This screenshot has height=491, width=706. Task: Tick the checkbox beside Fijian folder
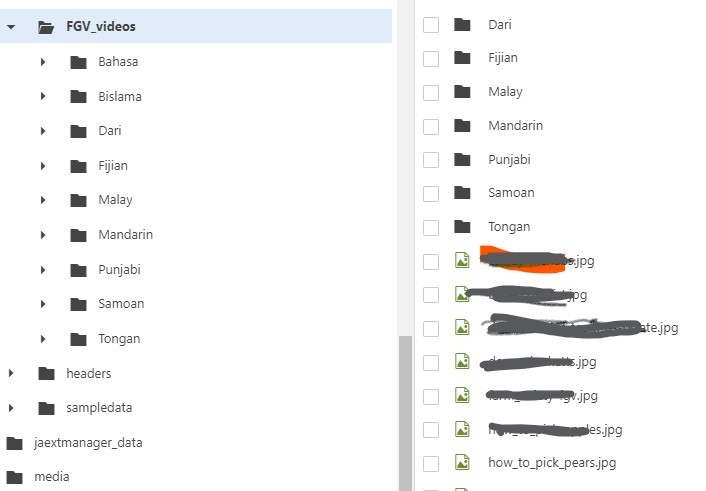pyautogui.click(x=431, y=58)
